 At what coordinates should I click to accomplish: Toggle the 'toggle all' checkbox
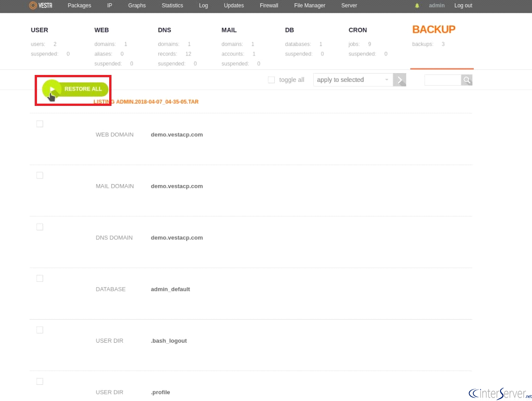click(x=271, y=80)
